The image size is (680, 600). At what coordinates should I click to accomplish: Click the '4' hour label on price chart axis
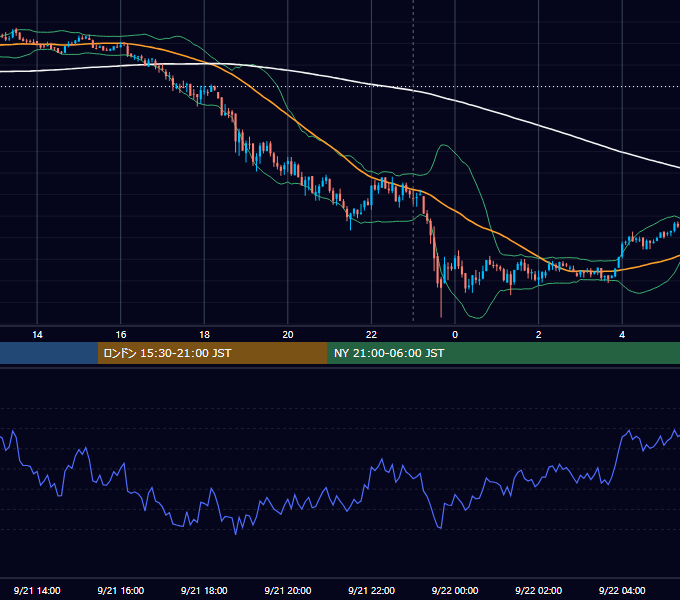622,335
